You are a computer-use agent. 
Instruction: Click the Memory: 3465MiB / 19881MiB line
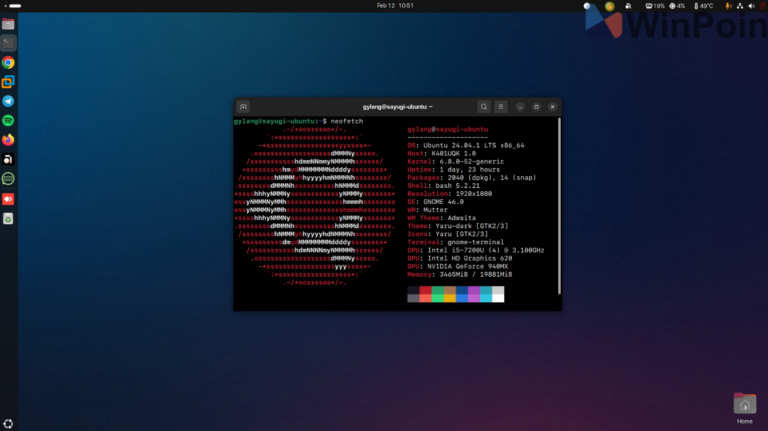pos(459,274)
